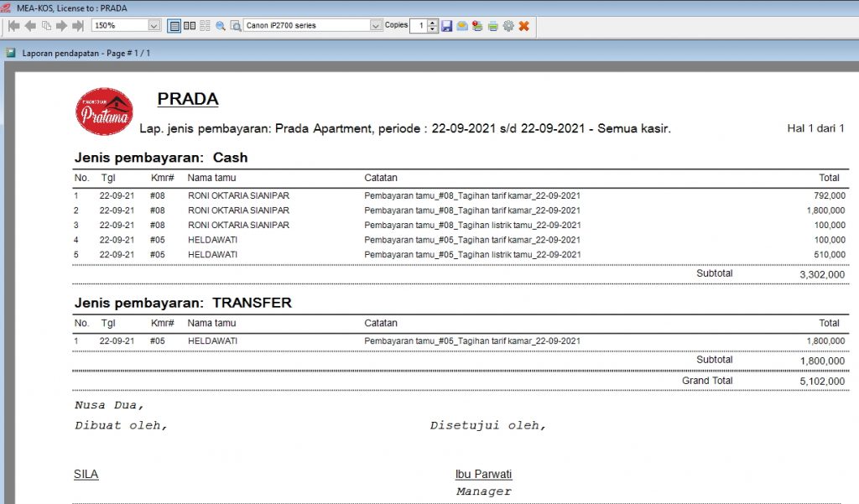Close the preview with the orange X
Image resolution: width=859 pixels, height=504 pixels.
point(523,26)
